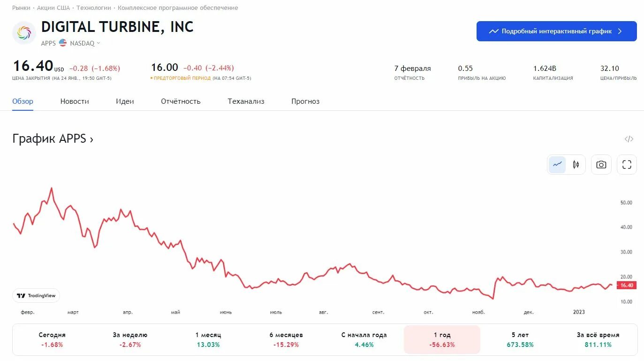Open График APPS chart heading link

tap(53, 139)
